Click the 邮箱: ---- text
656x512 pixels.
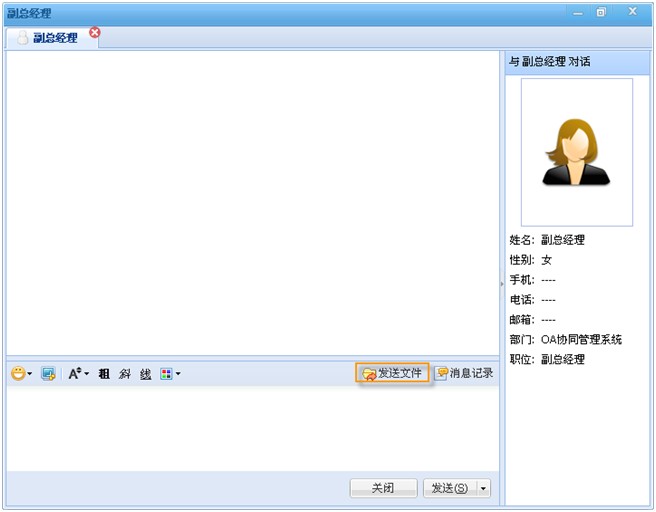(532, 320)
